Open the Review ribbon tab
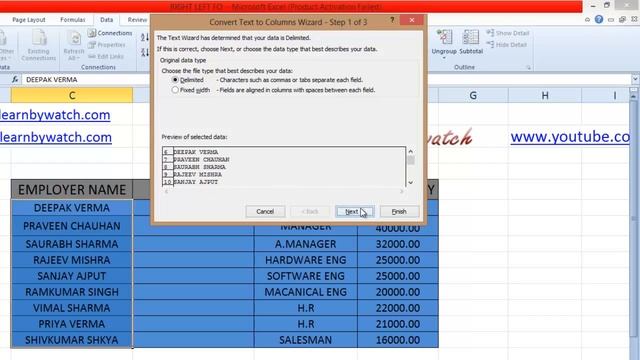 click(137, 20)
